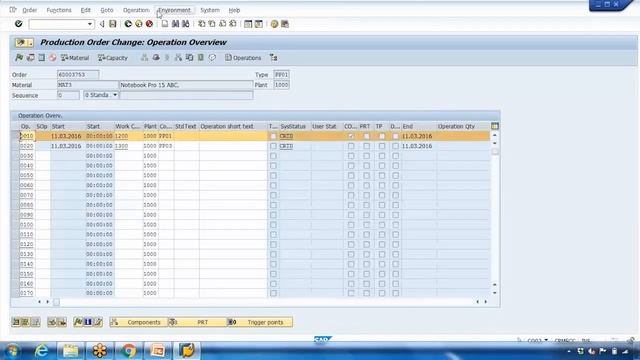Click CRTD system status in 0010 row
This screenshot has height=360, width=640.
tap(286, 136)
